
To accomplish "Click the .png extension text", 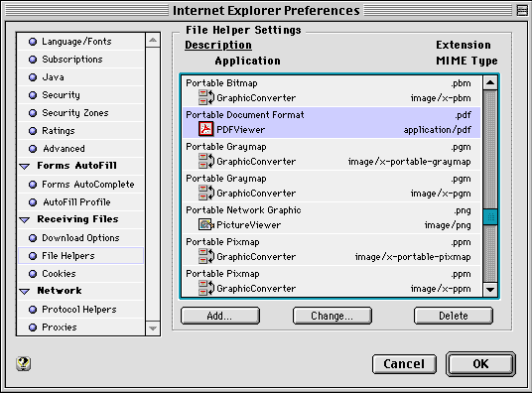I will click(463, 210).
